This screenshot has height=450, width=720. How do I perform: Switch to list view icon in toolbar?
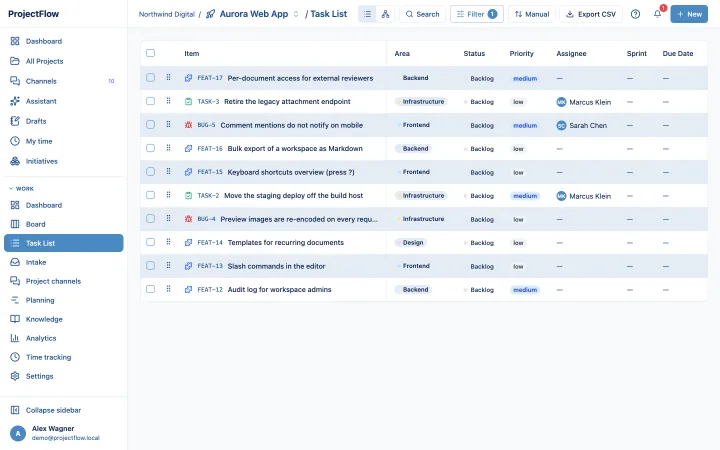click(367, 14)
